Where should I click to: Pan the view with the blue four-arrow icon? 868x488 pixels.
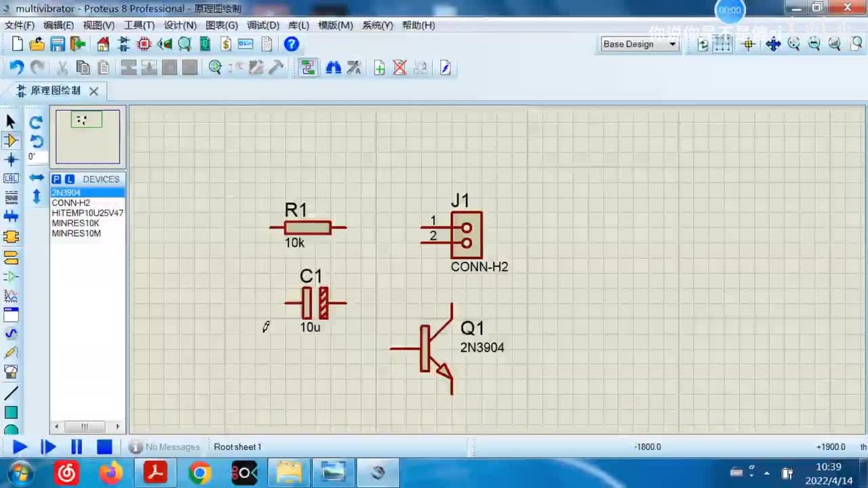773,44
